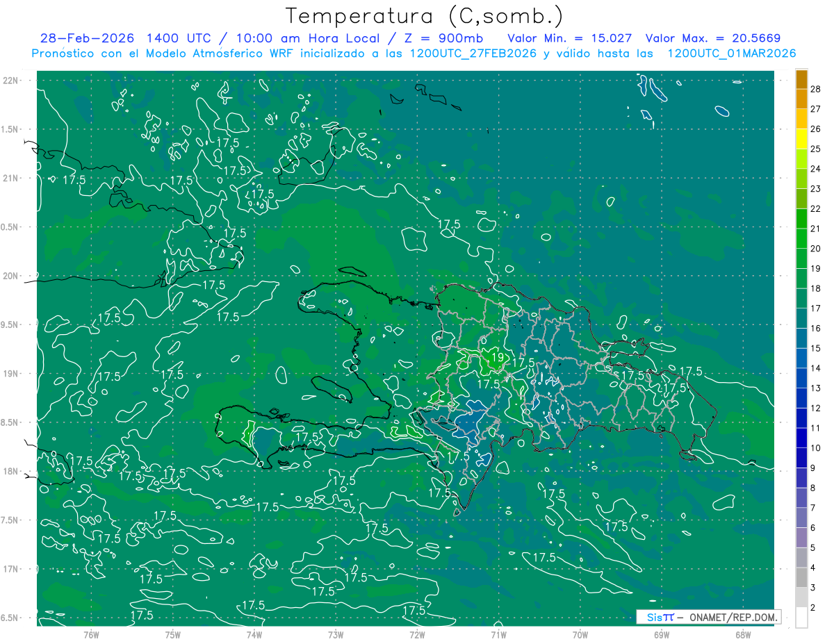Click the 1200UTC_01MAR2026 validity timestamp
Viewport: 834px width, 644px height.
tap(731, 53)
